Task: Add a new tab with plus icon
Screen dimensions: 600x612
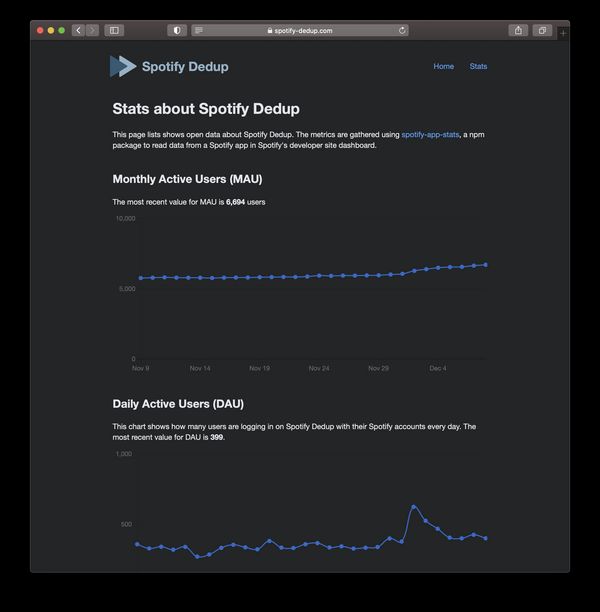Action: coord(563,34)
